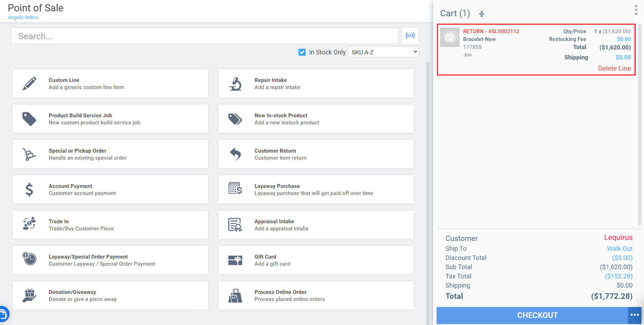The width and height of the screenshot is (644, 325).
Task: Open the cart vertical dots menu
Action: [x=636, y=10]
